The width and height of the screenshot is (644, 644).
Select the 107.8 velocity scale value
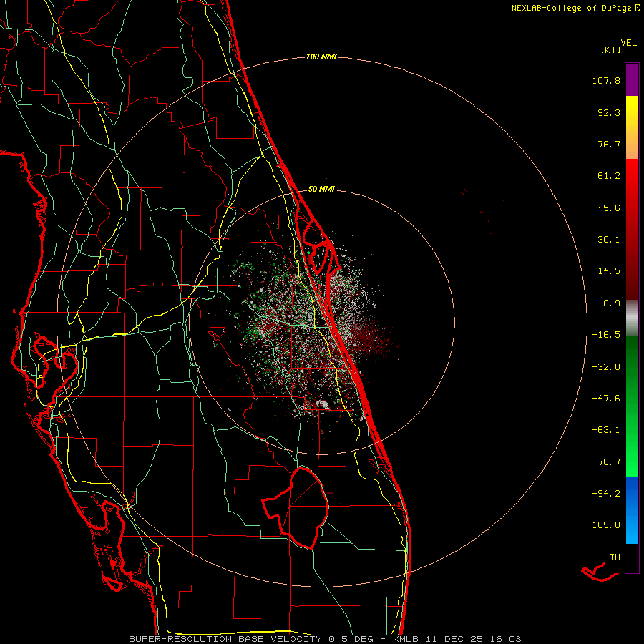tap(606, 80)
